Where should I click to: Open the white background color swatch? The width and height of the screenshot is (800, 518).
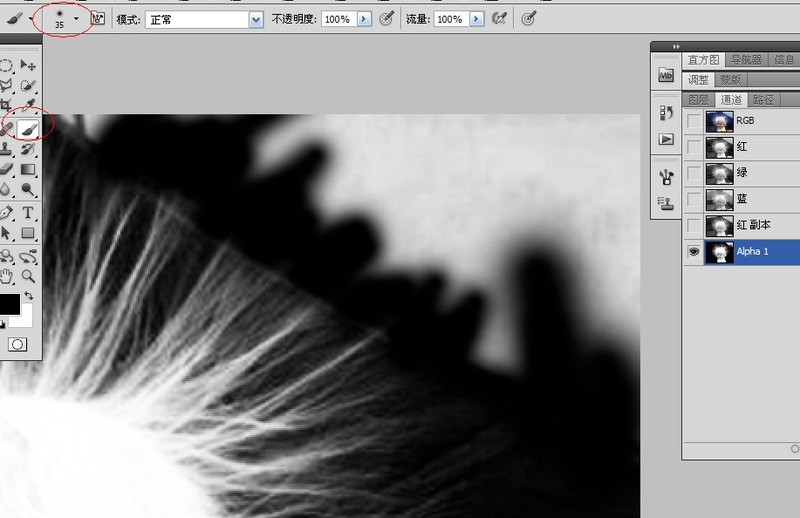tap(24, 319)
